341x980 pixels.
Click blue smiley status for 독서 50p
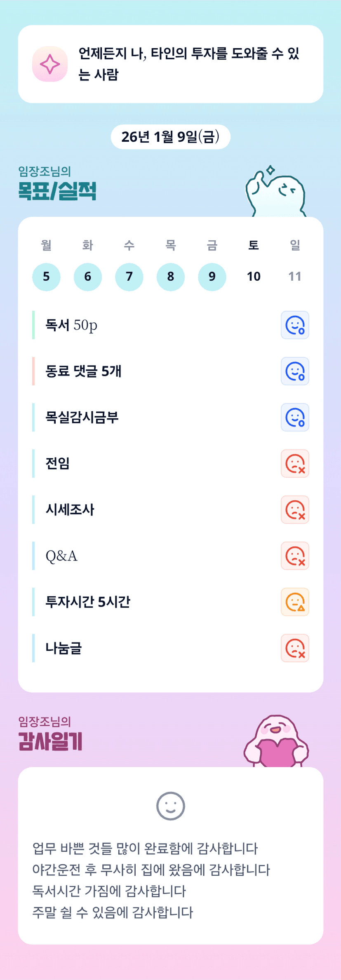[x=295, y=325]
